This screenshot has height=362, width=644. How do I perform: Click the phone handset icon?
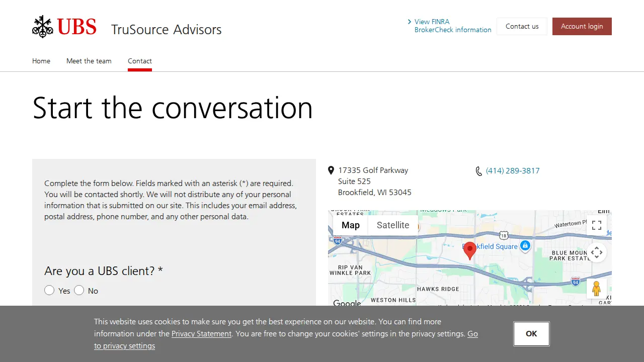478,171
